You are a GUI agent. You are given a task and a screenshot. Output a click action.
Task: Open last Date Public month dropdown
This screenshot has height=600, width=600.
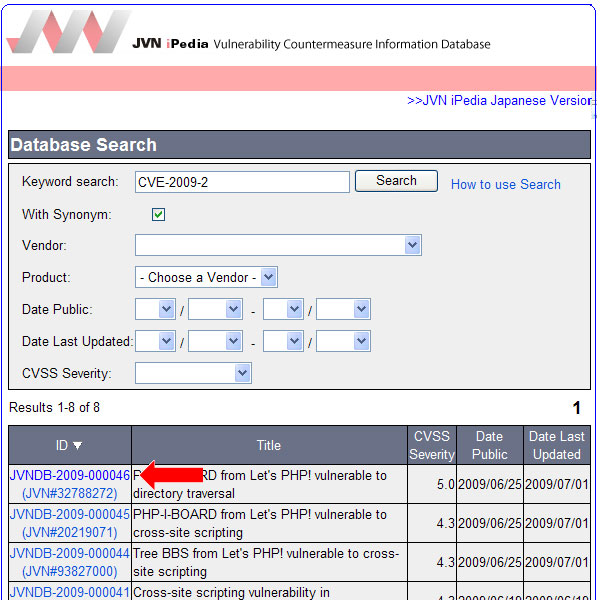(344, 309)
